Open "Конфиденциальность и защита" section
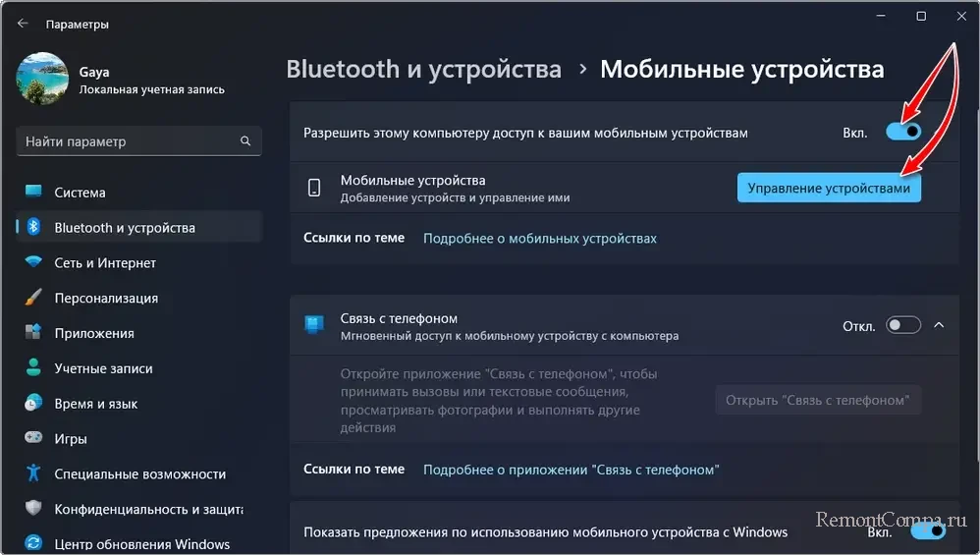Viewport: 980px width, 555px height. pyautogui.click(x=147, y=510)
